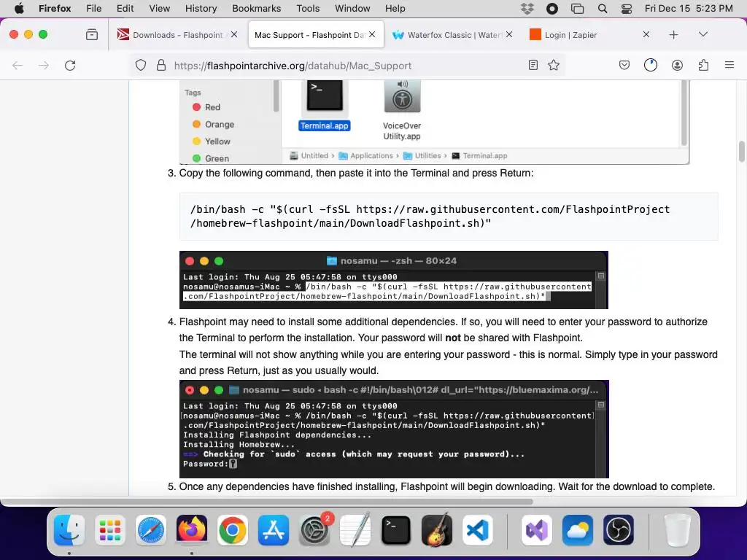Close the Waterfox Classic tab
747x560 pixels.
509,35
